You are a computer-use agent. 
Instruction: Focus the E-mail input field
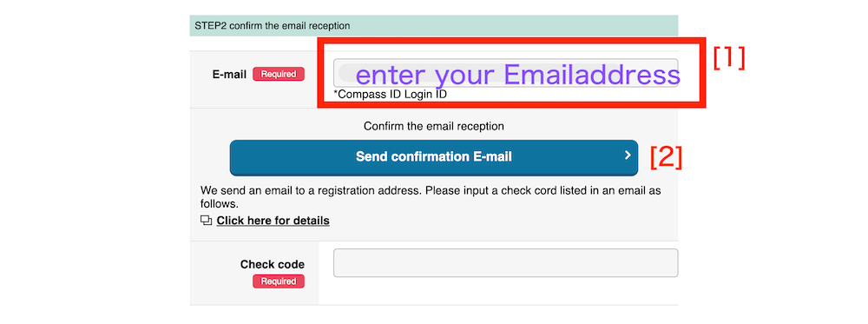[505, 73]
